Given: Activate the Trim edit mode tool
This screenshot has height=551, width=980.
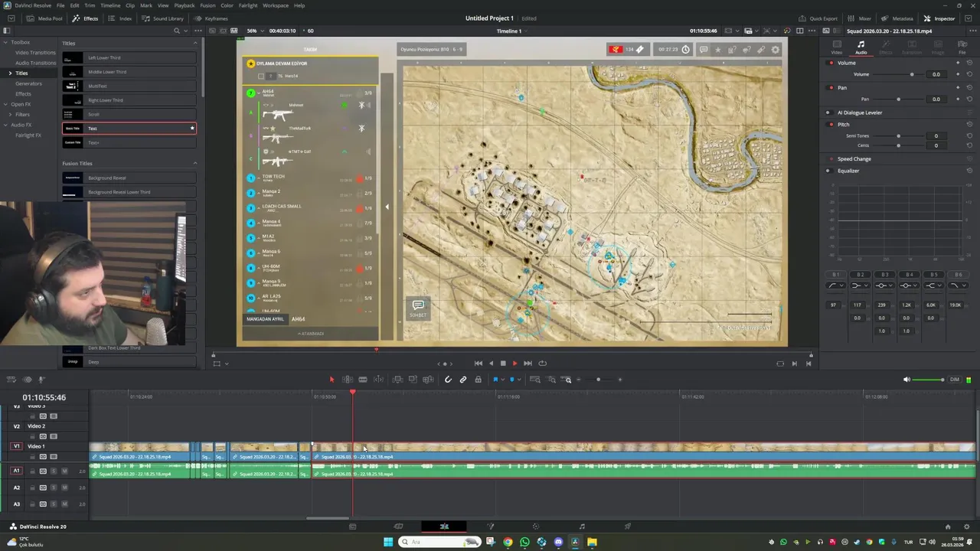Looking at the screenshot, I should (x=347, y=380).
